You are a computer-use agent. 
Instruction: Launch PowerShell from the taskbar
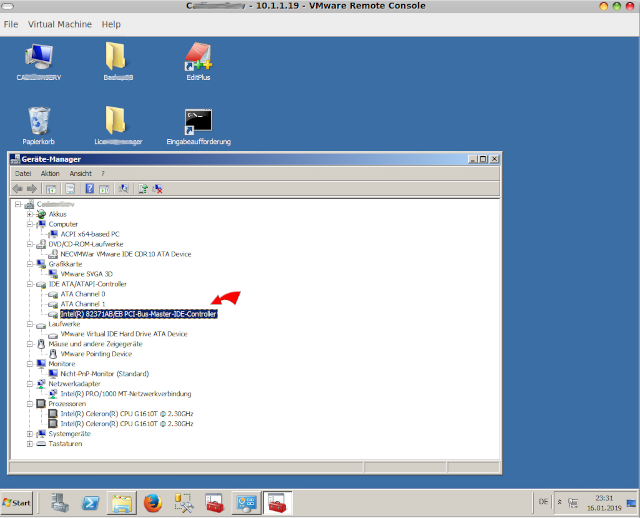coord(90,503)
